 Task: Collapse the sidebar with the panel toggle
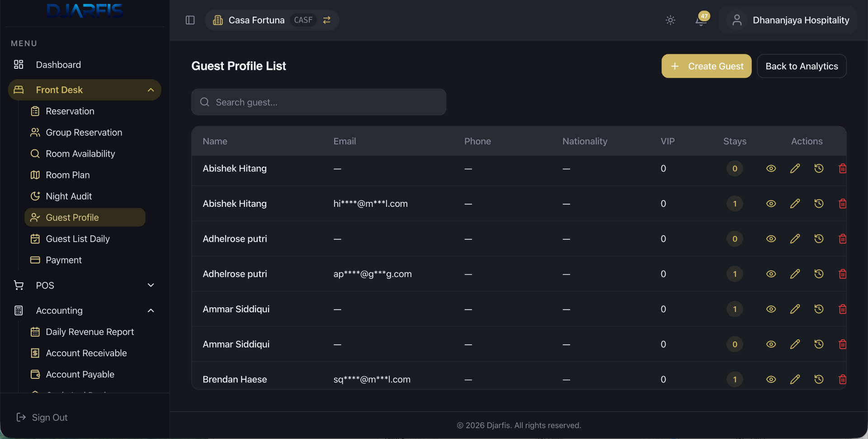(x=190, y=20)
